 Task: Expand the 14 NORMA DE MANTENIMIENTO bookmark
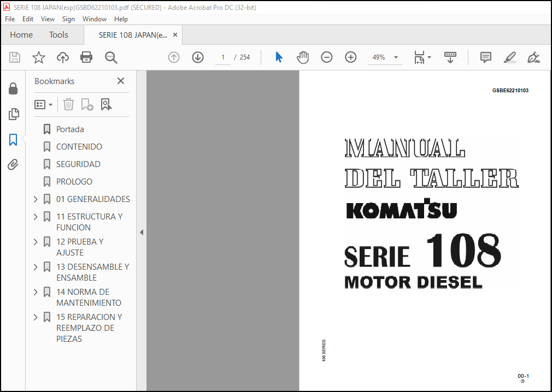point(36,292)
